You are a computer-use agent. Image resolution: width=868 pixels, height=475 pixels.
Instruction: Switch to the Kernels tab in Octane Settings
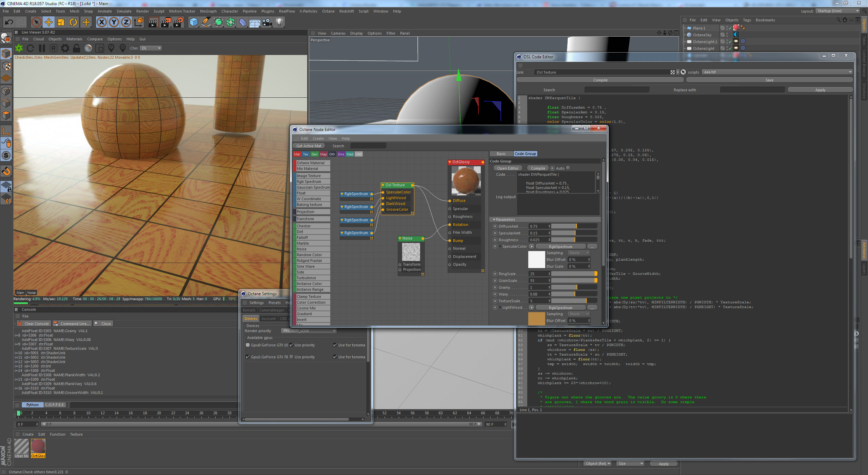pyautogui.click(x=249, y=310)
